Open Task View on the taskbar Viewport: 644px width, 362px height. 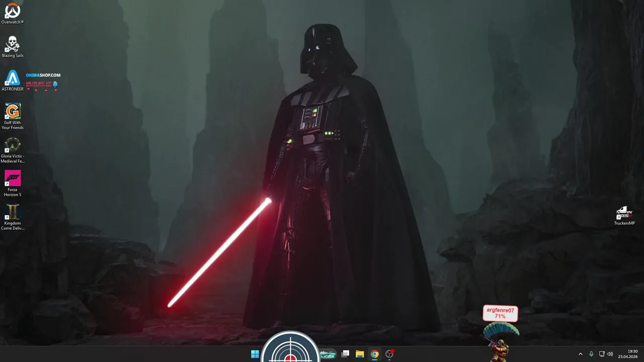(345, 354)
